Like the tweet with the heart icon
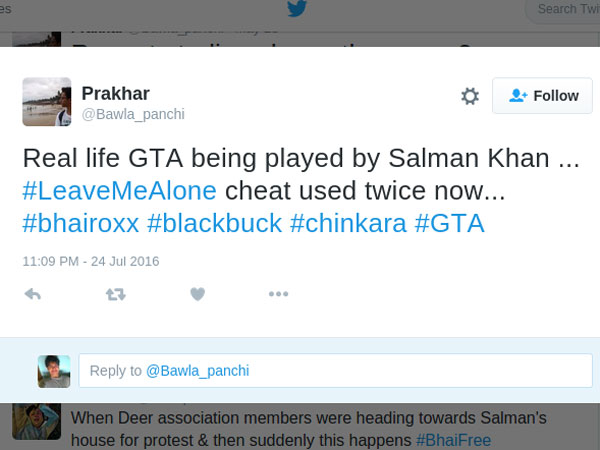The width and height of the screenshot is (600, 450). point(197,294)
